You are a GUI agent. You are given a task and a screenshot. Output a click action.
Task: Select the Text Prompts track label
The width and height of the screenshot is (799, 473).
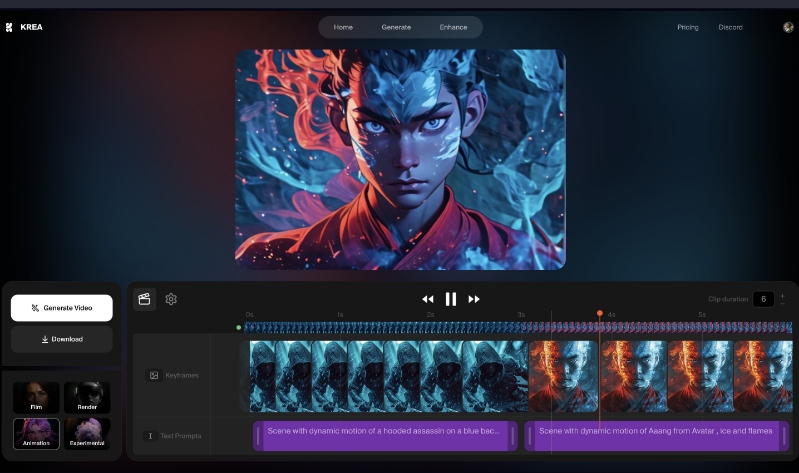point(180,436)
